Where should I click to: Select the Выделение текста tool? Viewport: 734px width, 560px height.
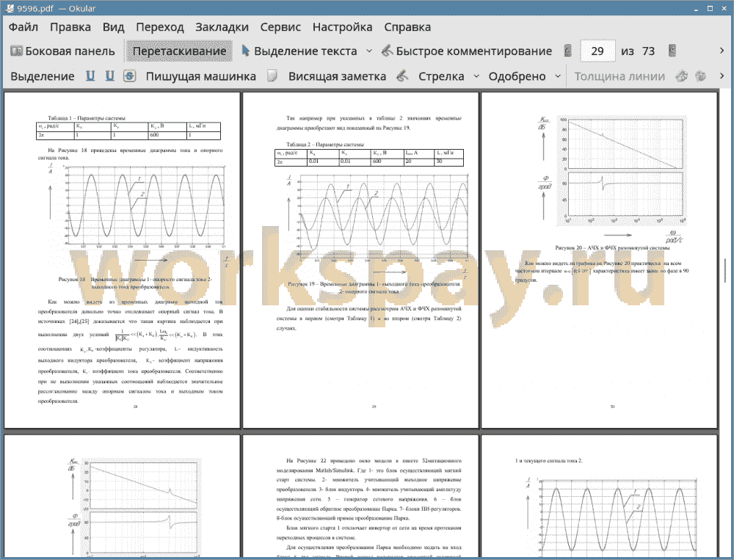(299, 51)
